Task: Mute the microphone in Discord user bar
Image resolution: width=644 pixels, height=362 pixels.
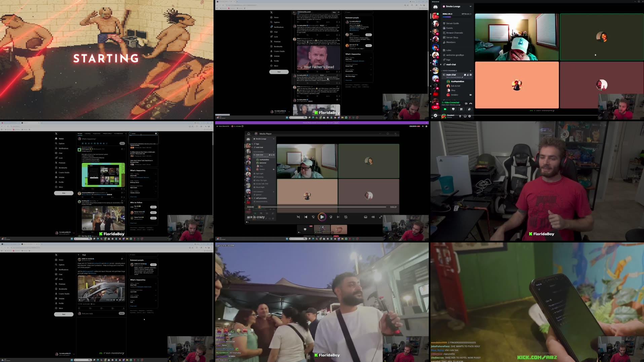Action: [x=460, y=116]
